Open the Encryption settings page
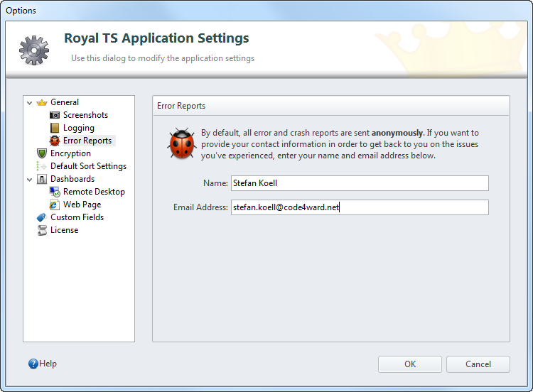Image resolution: width=533 pixels, height=392 pixels. click(70, 153)
